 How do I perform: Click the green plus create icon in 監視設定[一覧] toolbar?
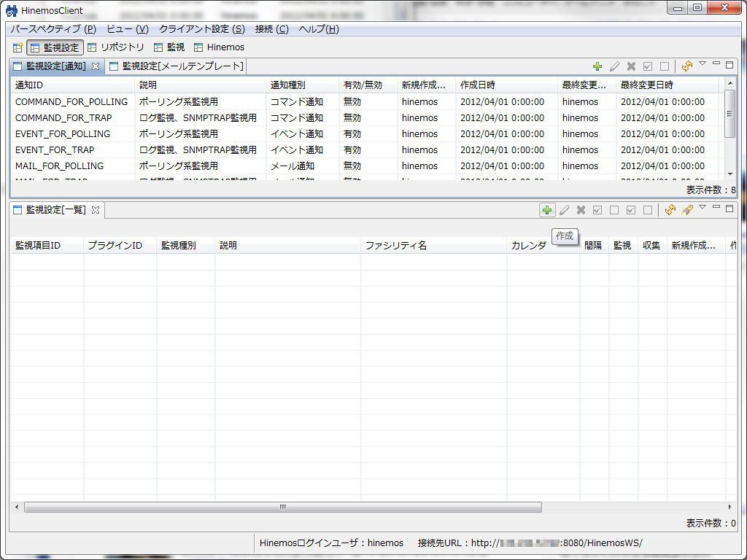[546, 210]
